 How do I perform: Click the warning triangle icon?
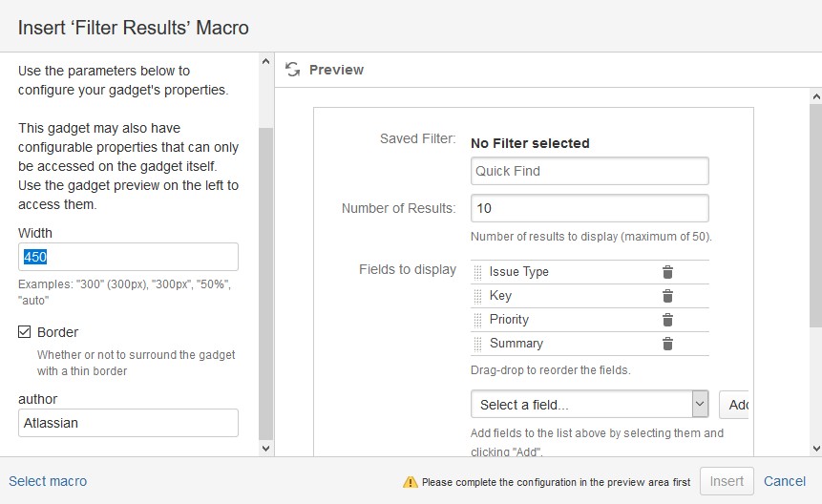click(x=410, y=482)
